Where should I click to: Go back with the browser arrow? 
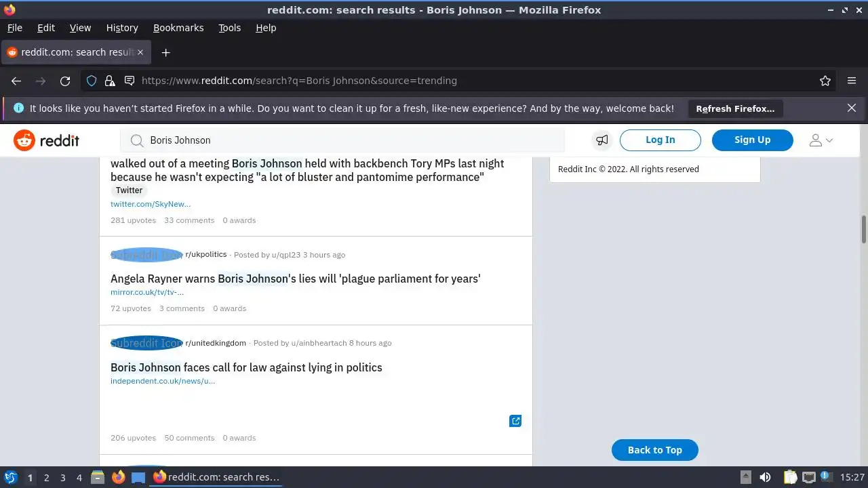[x=16, y=81]
